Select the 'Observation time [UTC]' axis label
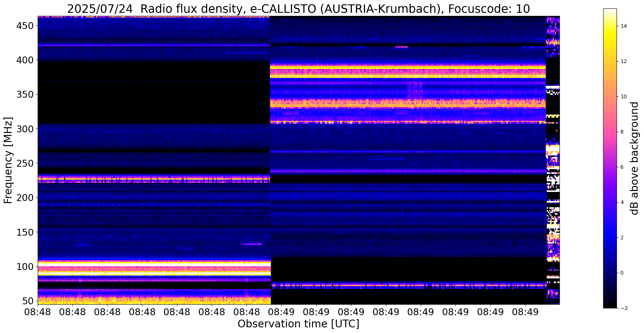 coord(298,324)
